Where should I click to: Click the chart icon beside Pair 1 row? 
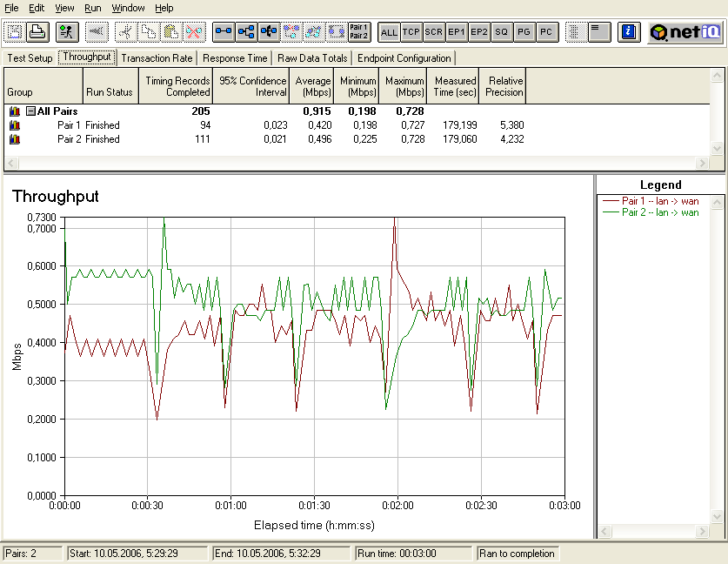(x=15, y=125)
